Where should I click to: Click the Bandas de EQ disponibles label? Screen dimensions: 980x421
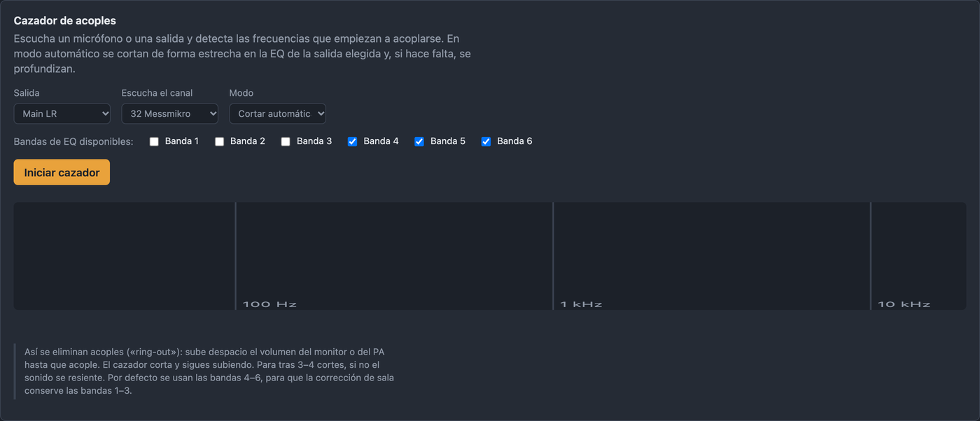73,141
